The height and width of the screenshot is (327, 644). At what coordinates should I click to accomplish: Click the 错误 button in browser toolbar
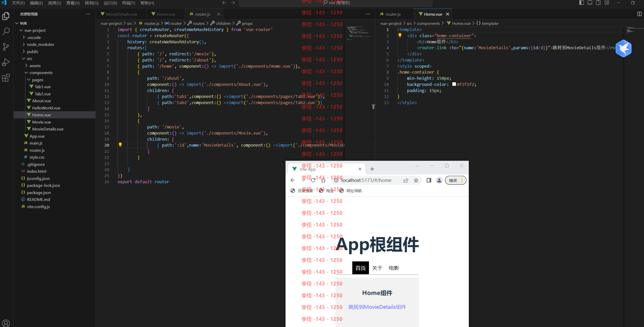[x=455, y=180]
